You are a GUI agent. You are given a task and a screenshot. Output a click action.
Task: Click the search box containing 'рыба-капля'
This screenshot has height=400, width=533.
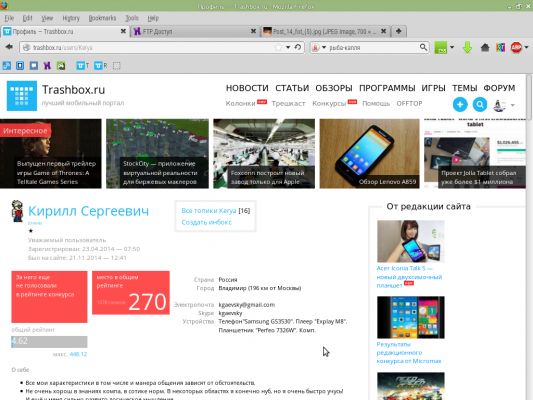[x=371, y=47]
